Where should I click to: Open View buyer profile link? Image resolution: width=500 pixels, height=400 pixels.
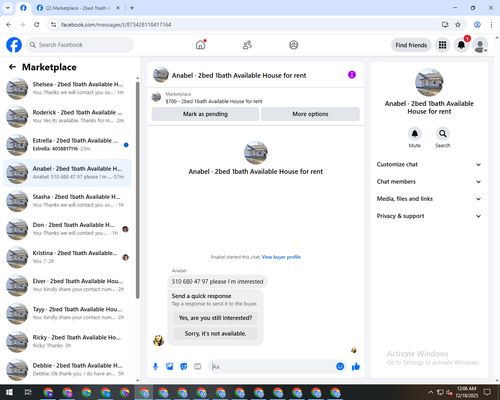click(x=281, y=257)
